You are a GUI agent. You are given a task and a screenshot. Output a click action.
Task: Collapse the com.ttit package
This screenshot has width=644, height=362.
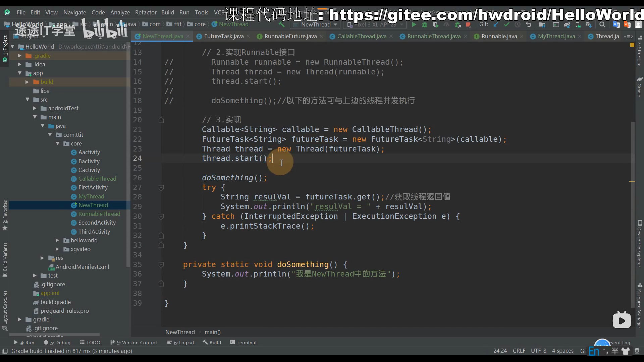coord(50,135)
